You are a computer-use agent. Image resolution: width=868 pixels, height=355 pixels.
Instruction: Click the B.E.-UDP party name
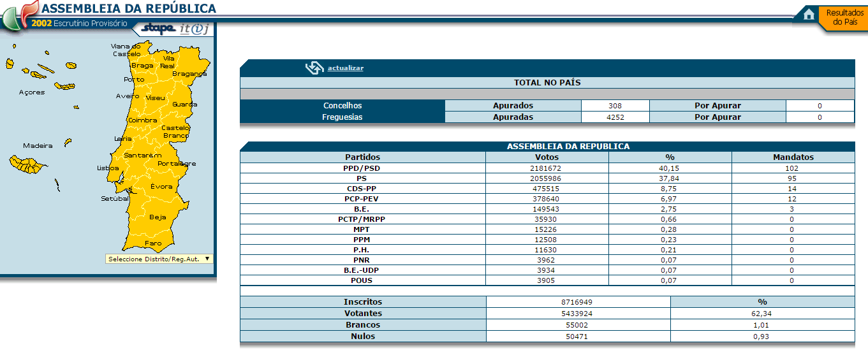tap(362, 270)
